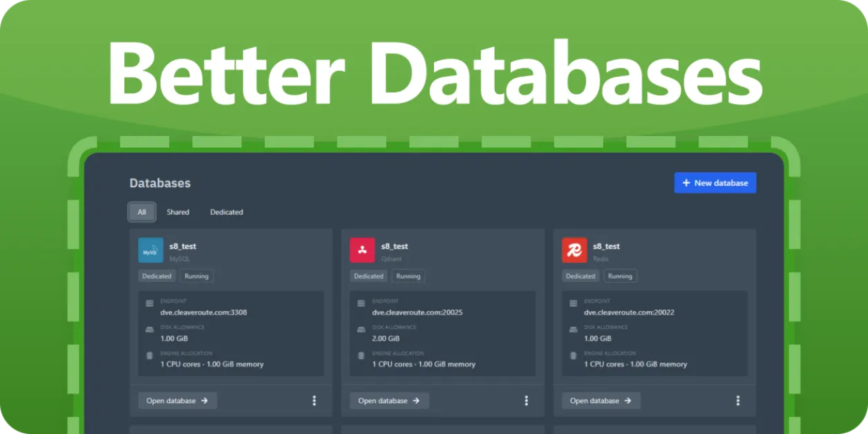Open the Redis card's three-dot menu
Viewport: 868px width, 434px height.
point(738,401)
